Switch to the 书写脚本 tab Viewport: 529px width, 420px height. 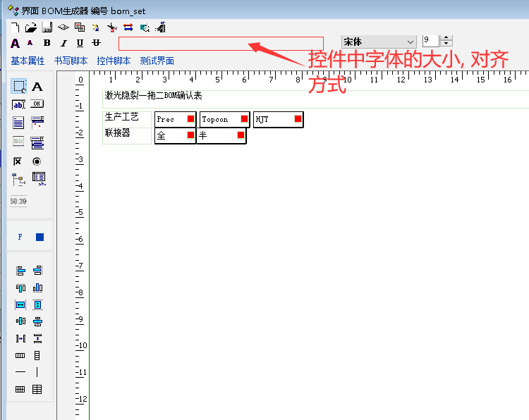pos(71,61)
